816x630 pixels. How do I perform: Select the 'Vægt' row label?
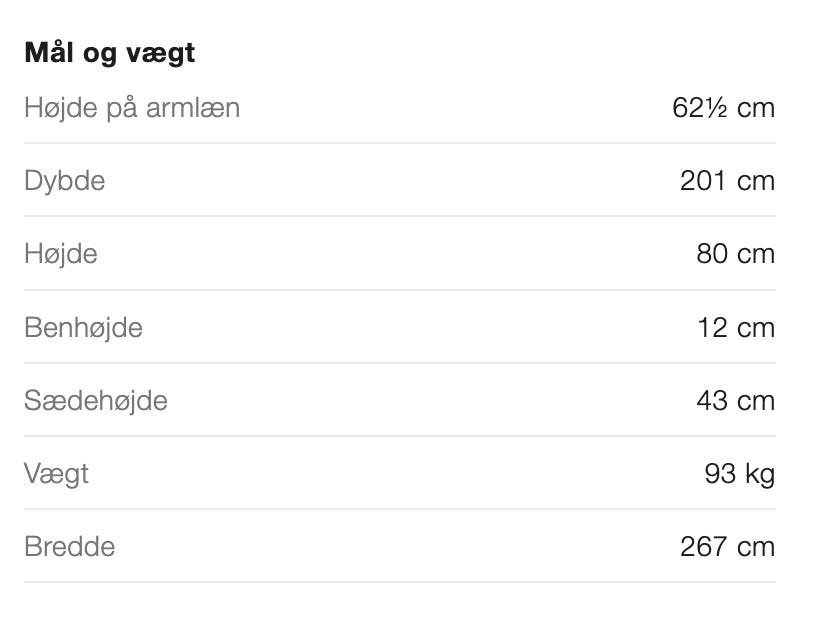point(57,473)
